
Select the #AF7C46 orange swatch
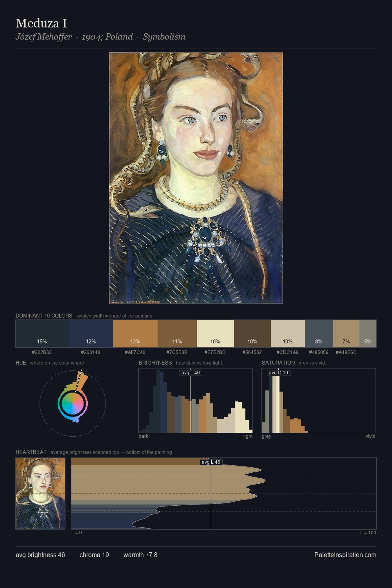pos(135,334)
